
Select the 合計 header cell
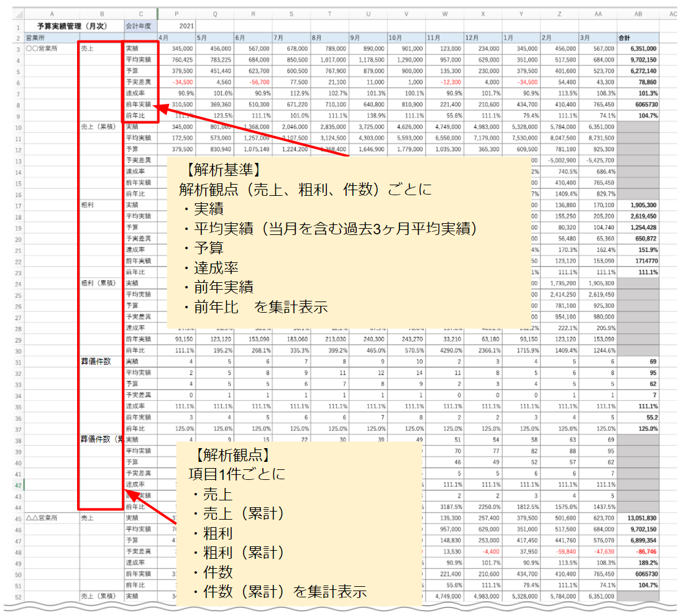coord(638,37)
